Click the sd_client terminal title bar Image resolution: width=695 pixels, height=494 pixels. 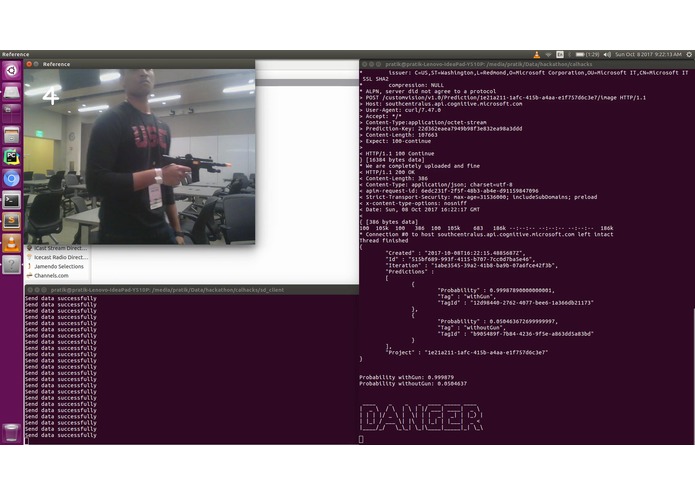[x=191, y=290]
